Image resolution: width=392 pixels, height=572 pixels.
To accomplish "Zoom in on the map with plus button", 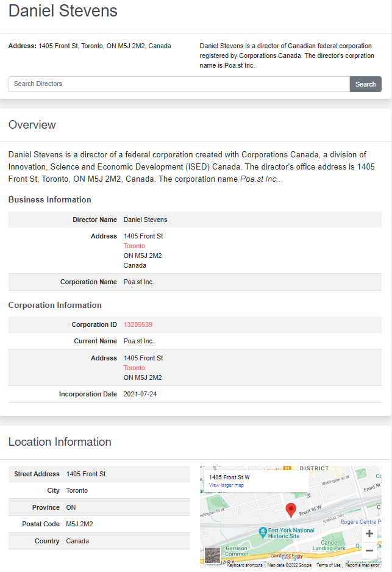I will (x=369, y=534).
